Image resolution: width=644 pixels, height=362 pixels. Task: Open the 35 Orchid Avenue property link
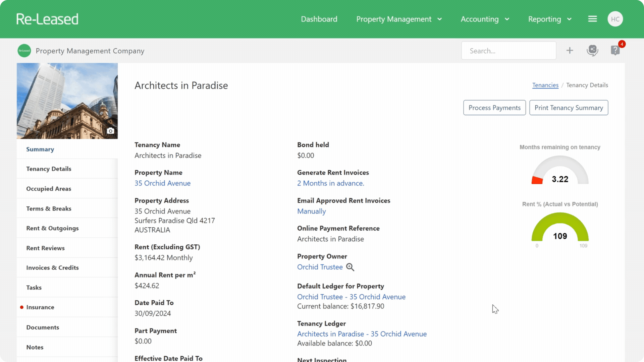point(162,183)
